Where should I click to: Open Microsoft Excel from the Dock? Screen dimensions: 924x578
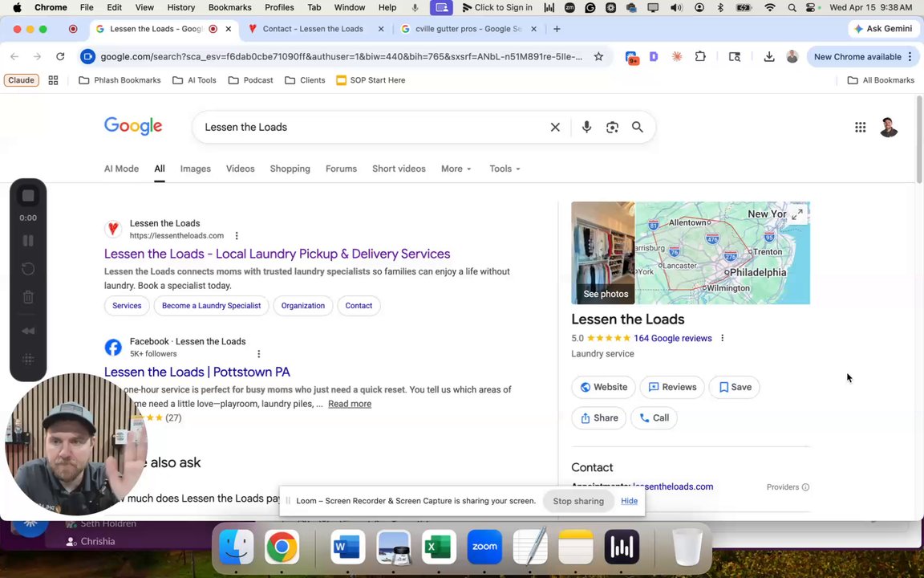439,547
